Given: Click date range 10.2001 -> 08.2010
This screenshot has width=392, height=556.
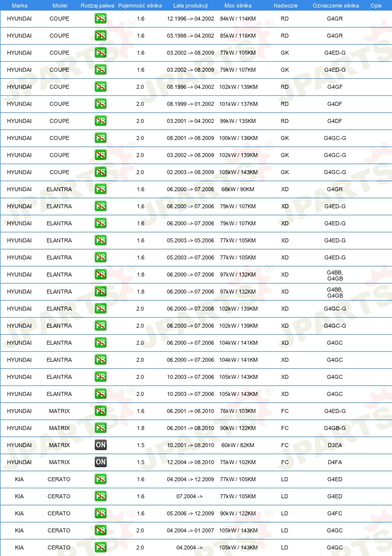Looking at the screenshot, I should point(190,445).
